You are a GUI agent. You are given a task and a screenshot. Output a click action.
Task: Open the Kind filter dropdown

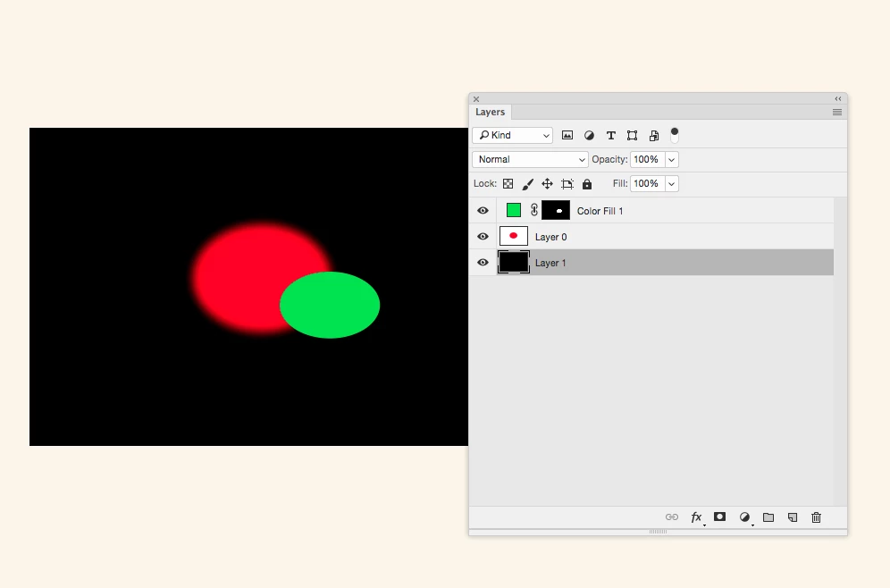click(513, 135)
